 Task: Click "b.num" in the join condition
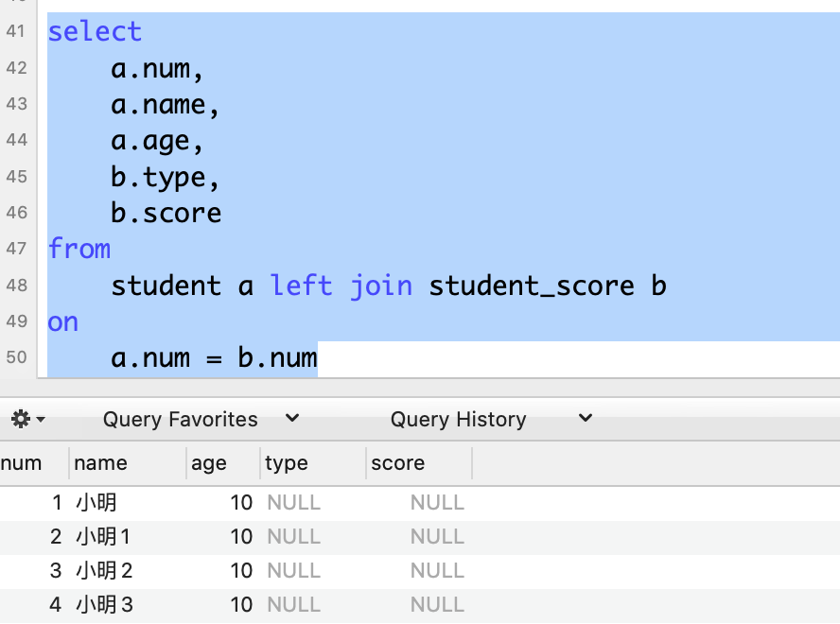tap(277, 357)
